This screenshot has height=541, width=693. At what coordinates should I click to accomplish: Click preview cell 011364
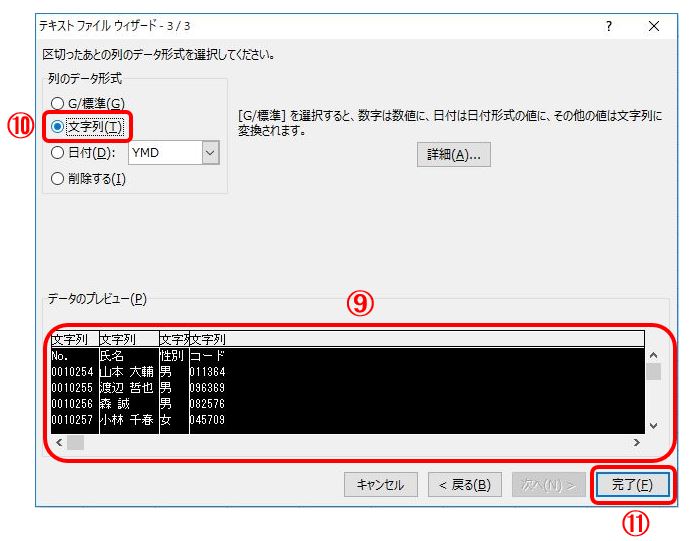207,372
